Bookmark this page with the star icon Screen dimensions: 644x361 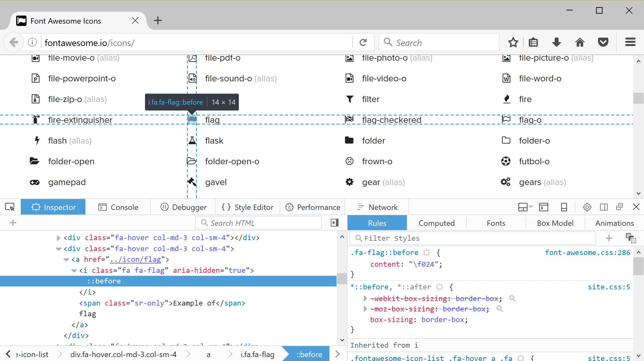[x=513, y=42]
